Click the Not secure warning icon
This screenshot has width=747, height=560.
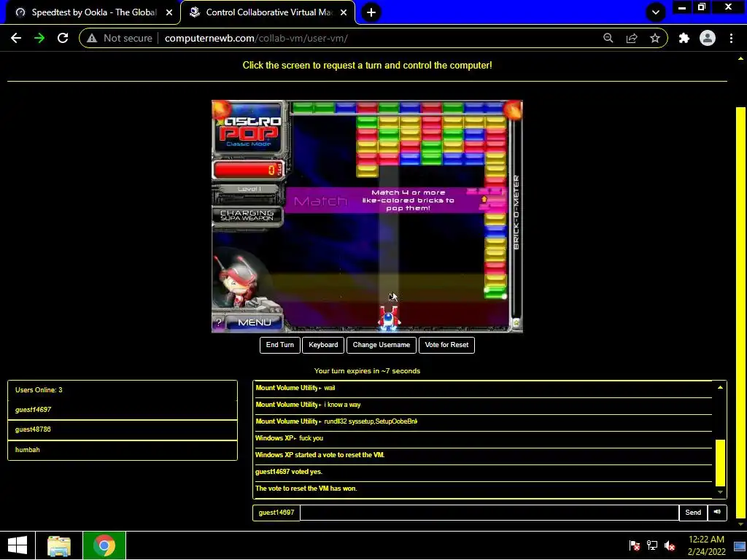click(x=92, y=38)
